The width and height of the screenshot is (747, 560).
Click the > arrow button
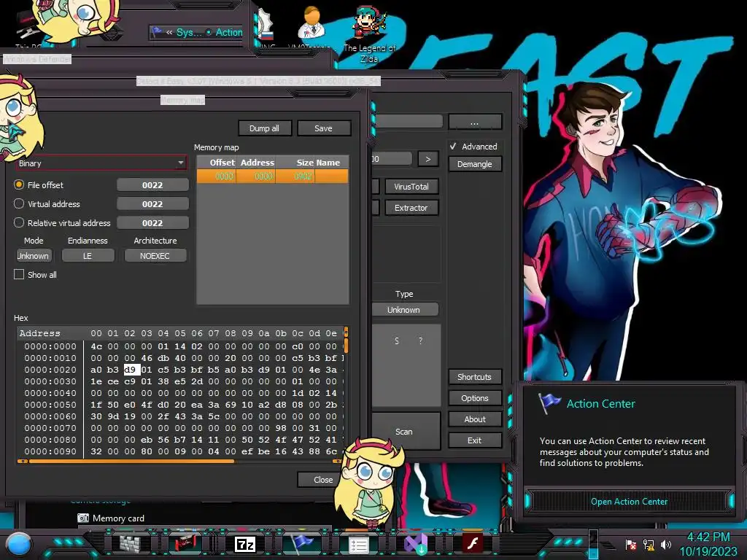click(427, 158)
